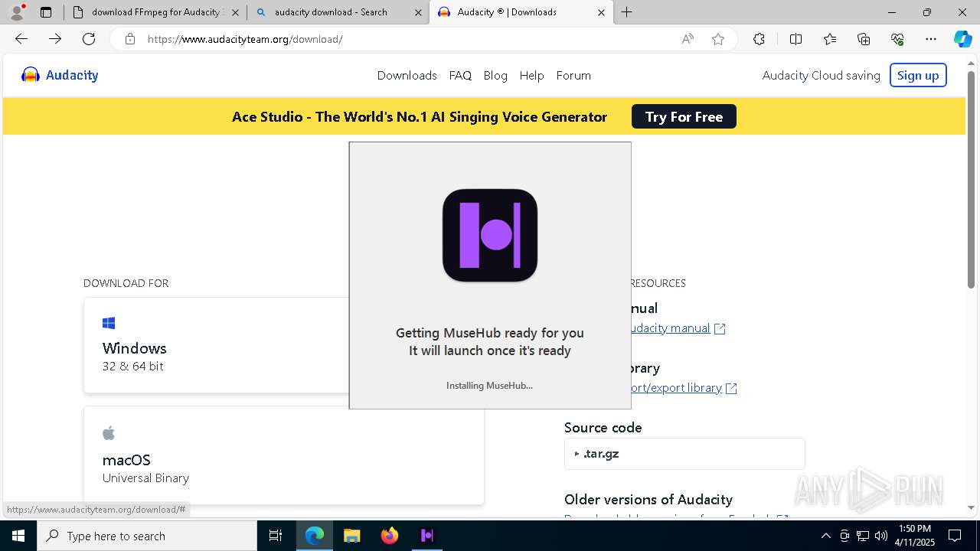This screenshot has width=980, height=551.
Task: Click the browser forward arrow
Action: point(55,39)
